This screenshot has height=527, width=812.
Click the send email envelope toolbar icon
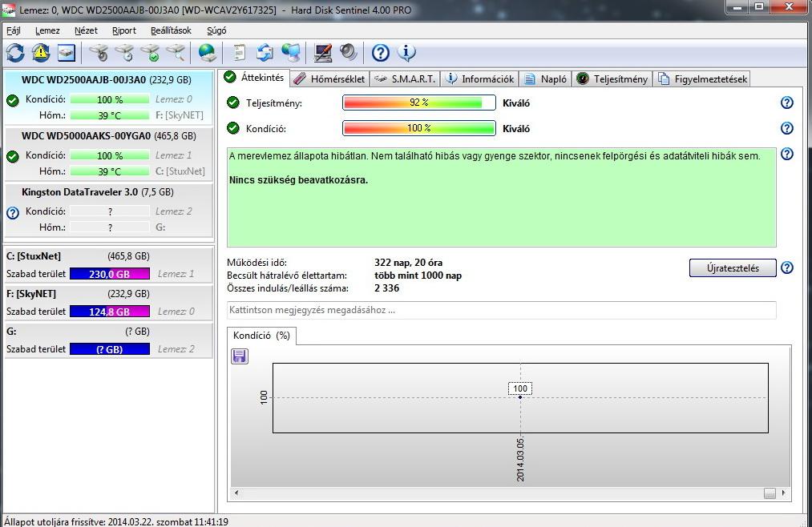point(265,52)
